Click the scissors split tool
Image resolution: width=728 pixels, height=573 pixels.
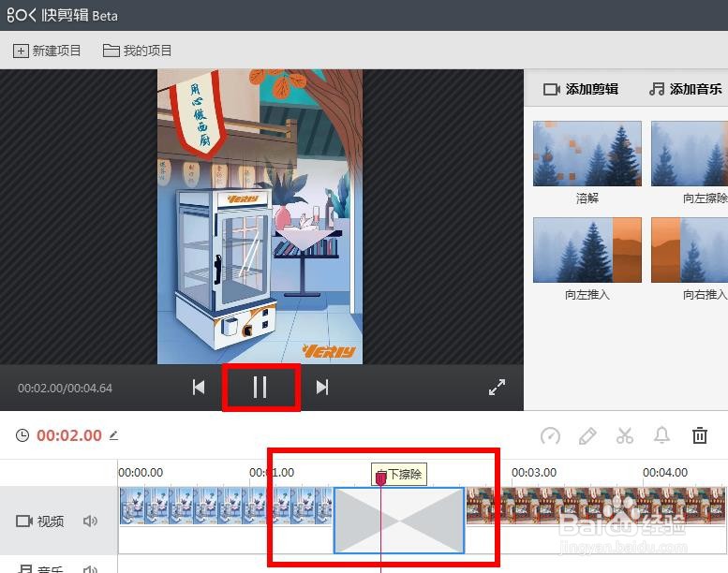[625, 436]
